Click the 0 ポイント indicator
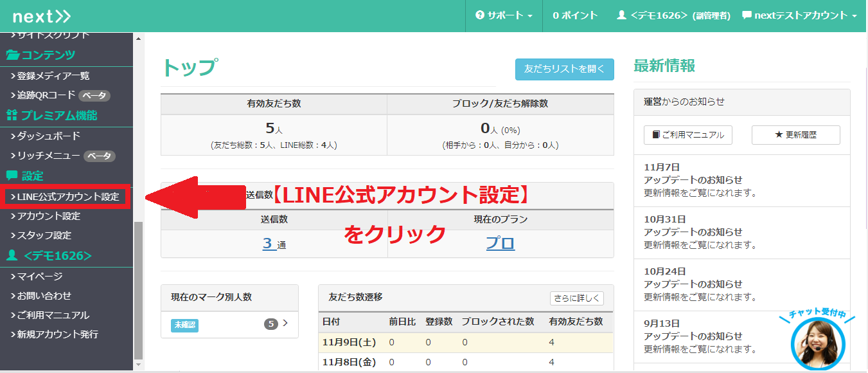 click(x=575, y=15)
